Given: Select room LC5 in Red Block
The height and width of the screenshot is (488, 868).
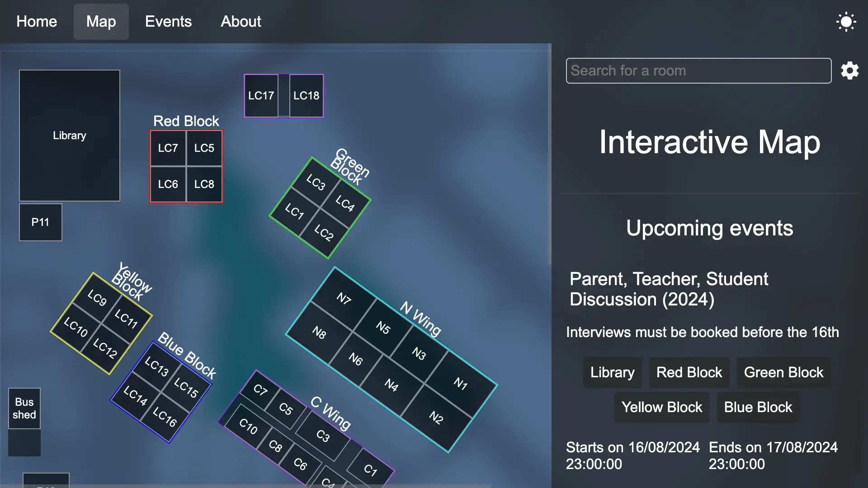Looking at the screenshot, I should (x=204, y=148).
